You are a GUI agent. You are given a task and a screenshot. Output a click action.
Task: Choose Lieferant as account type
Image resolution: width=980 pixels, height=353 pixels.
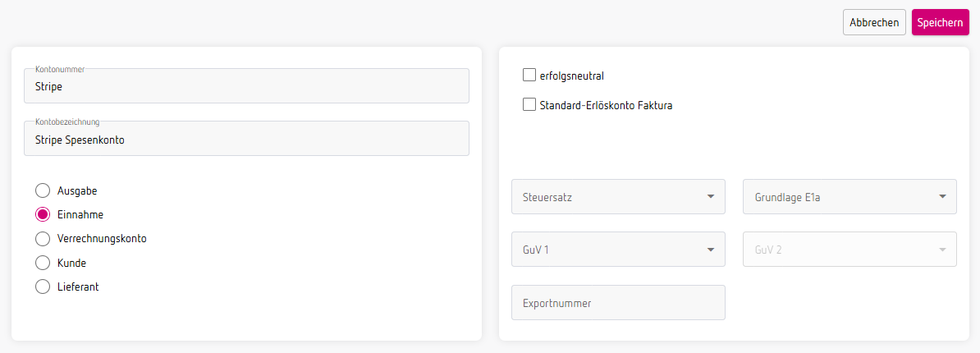(43, 287)
